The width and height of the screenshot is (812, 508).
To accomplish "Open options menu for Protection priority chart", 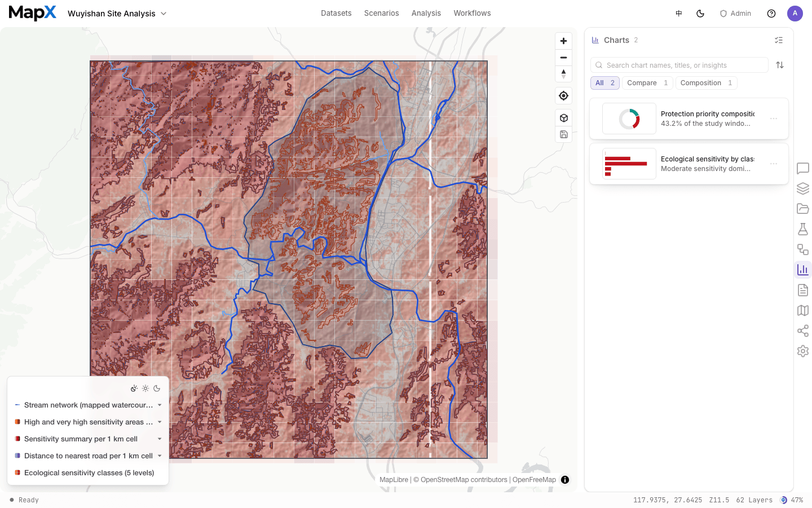I will point(774,119).
